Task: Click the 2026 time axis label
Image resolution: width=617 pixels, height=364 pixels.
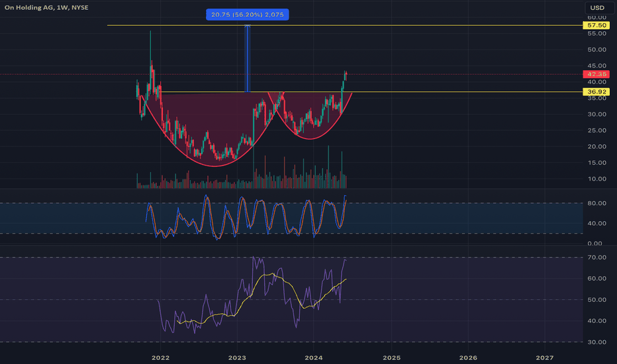Action: pos(468,357)
